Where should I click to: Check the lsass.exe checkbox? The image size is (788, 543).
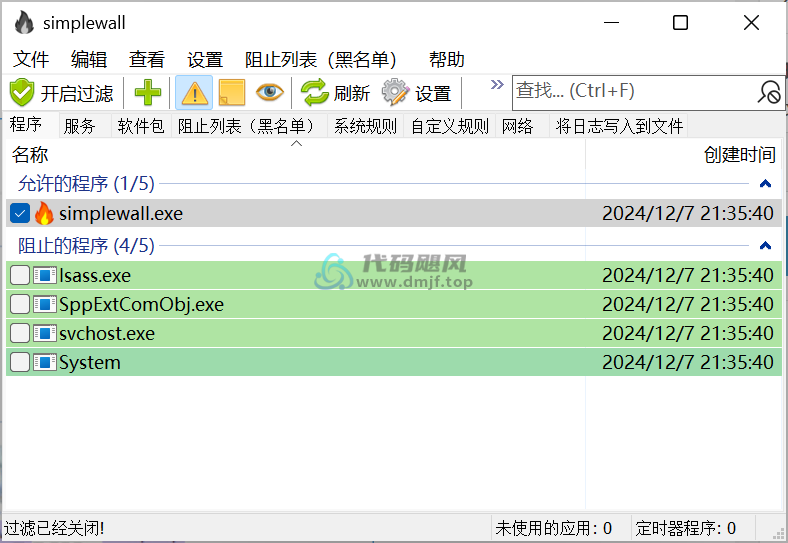pyautogui.click(x=20, y=276)
